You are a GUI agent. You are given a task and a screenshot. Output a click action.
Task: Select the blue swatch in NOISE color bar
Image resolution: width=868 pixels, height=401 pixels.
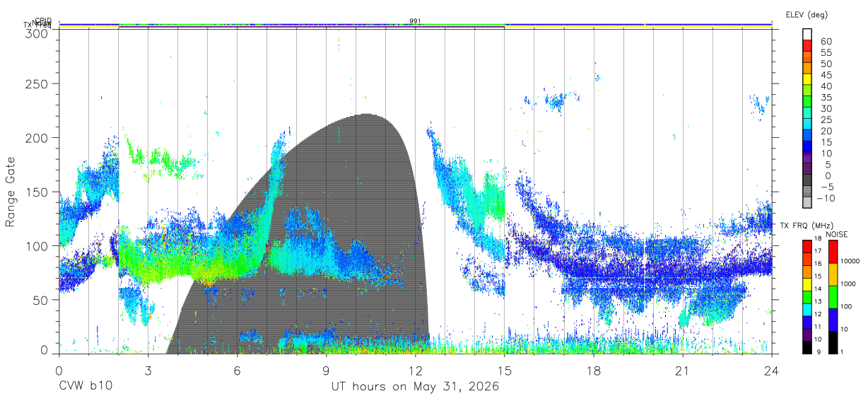832,320
